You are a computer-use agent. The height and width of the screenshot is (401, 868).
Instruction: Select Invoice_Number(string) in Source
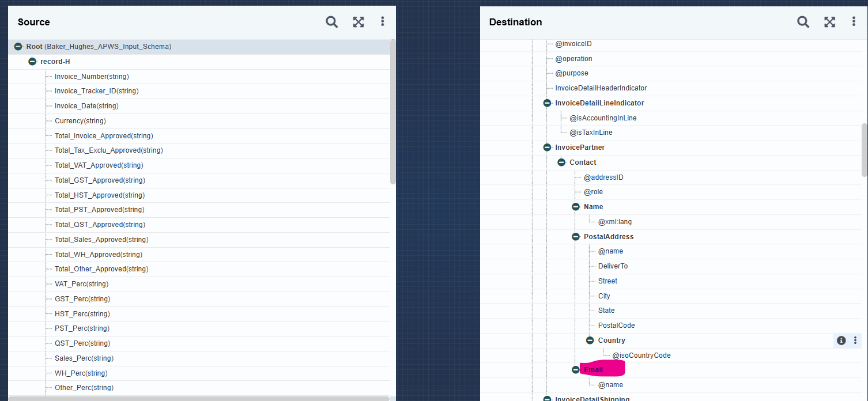tap(92, 77)
